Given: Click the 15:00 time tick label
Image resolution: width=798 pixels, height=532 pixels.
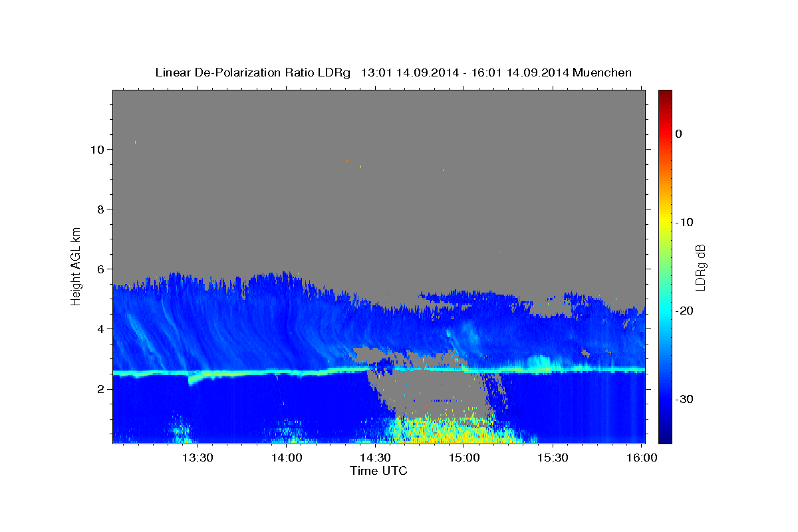Looking at the screenshot, I should pos(464,458).
